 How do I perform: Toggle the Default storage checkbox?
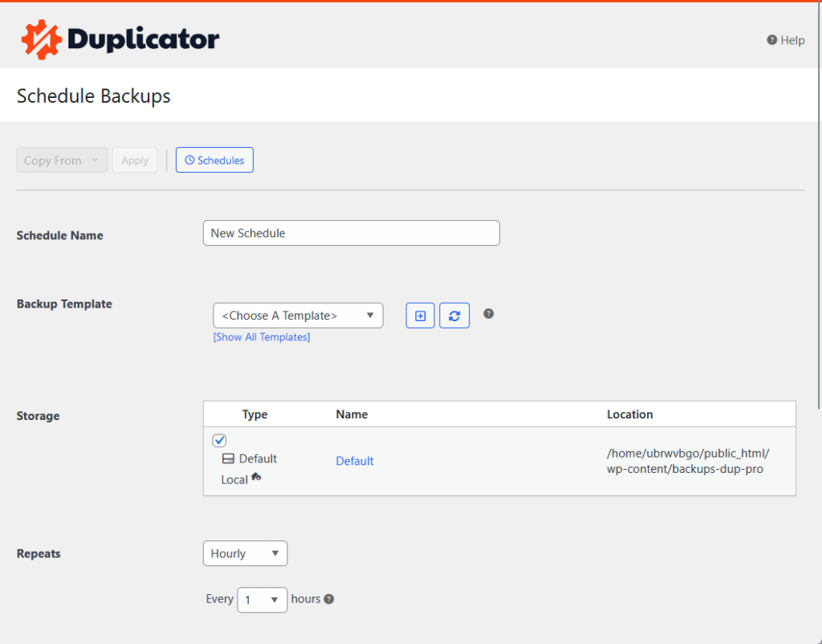pyautogui.click(x=219, y=441)
